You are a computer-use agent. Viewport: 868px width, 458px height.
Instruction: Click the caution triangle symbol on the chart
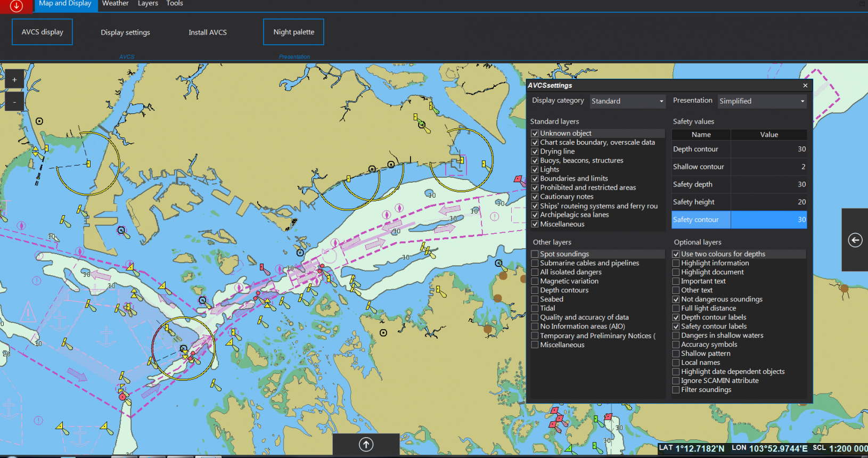click(x=28, y=313)
